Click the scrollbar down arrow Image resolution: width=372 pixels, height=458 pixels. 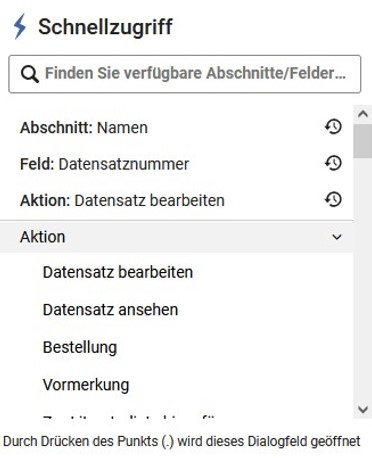(363, 409)
